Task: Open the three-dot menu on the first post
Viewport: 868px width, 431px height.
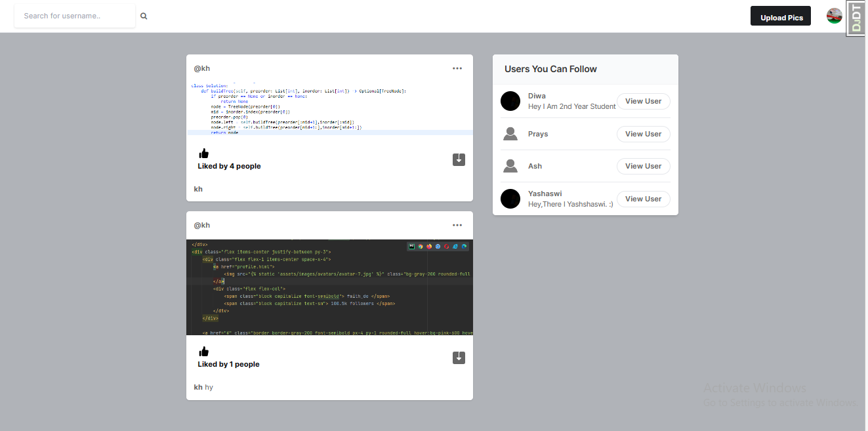Action: 457,68
